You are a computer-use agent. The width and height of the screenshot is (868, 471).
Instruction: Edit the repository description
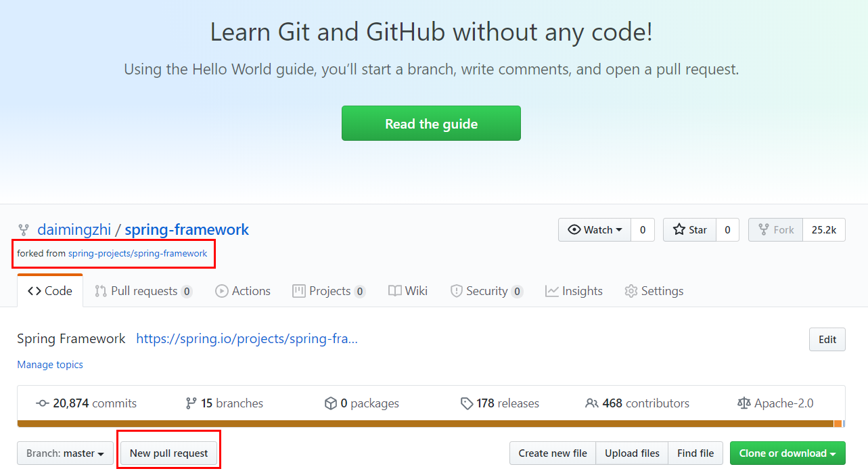[x=827, y=340]
